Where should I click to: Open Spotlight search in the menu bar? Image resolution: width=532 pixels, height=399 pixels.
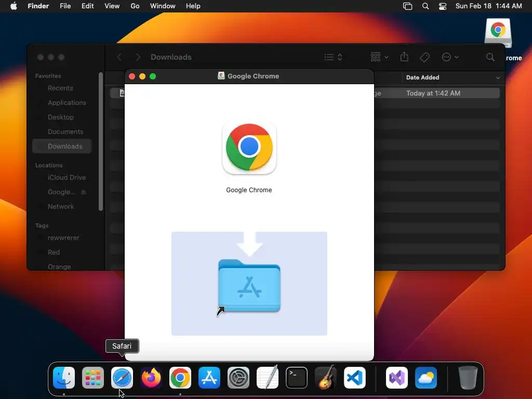tap(425, 6)
